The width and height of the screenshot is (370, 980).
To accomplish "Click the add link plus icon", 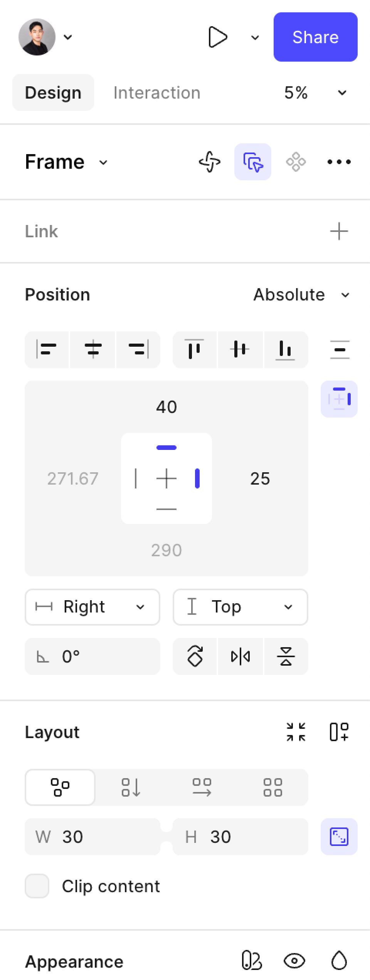I will pos(339,232).
